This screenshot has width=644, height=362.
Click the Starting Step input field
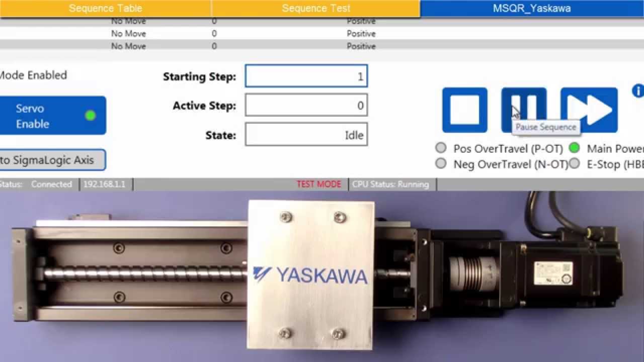point(306,76)
